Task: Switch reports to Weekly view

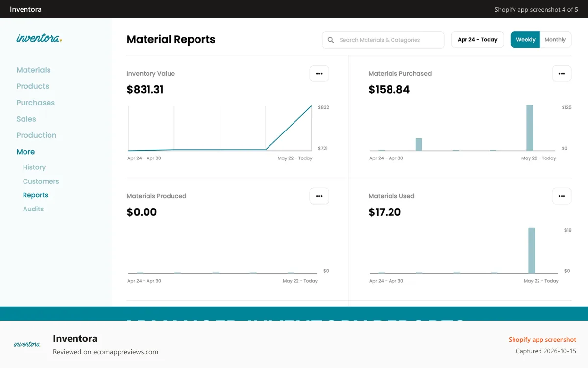Action: click(x=525, y=40)
